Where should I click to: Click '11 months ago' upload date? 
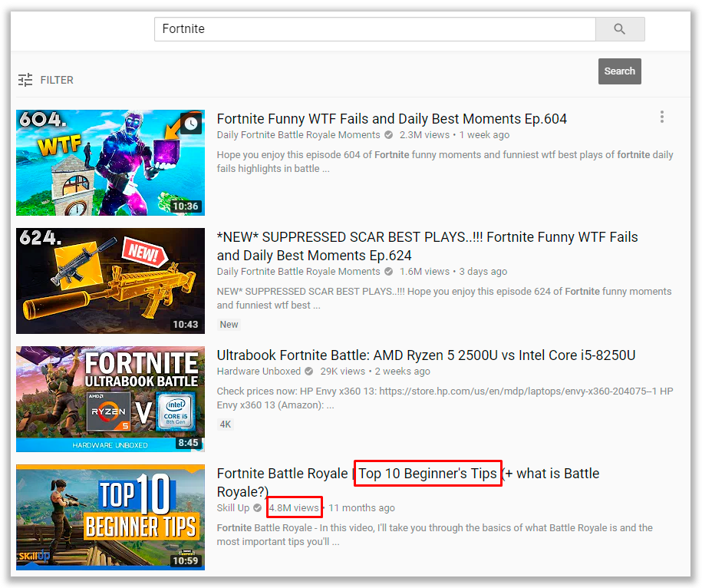(x=362, y=508)
